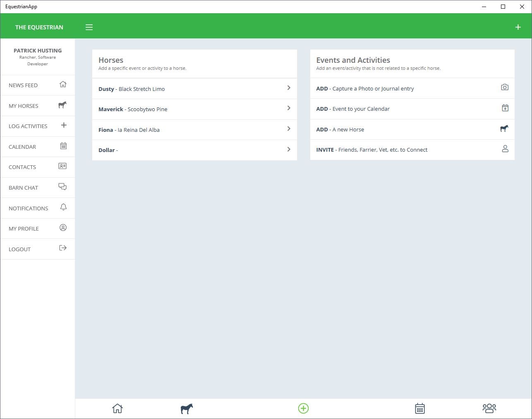
Task: Click the bell icon next to Notifications
Action: click(63, 207)
